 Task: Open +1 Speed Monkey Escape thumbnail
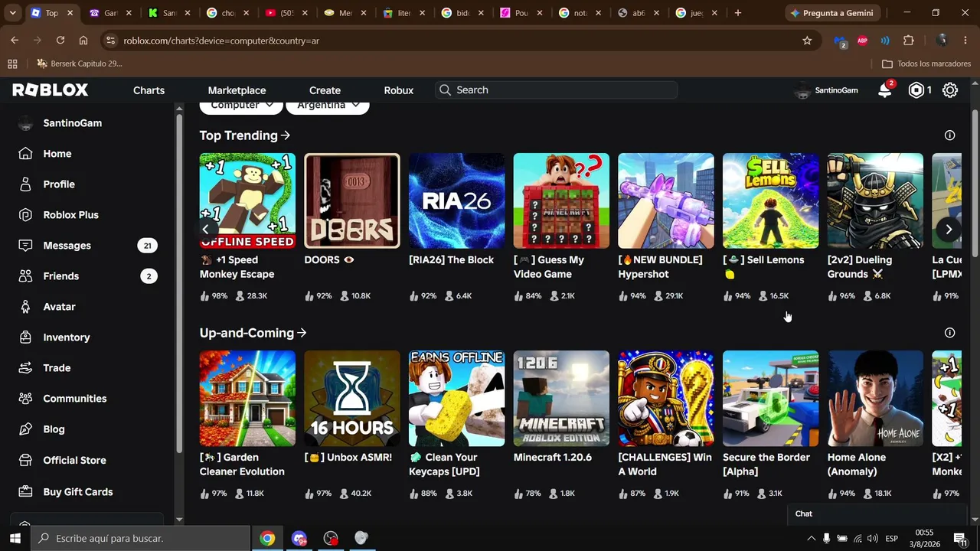[247, 201]
